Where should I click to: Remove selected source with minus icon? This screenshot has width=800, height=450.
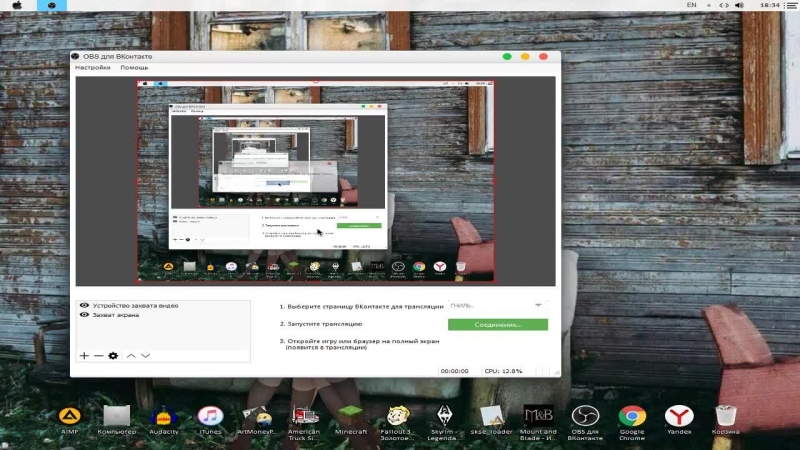pos(98,356)
